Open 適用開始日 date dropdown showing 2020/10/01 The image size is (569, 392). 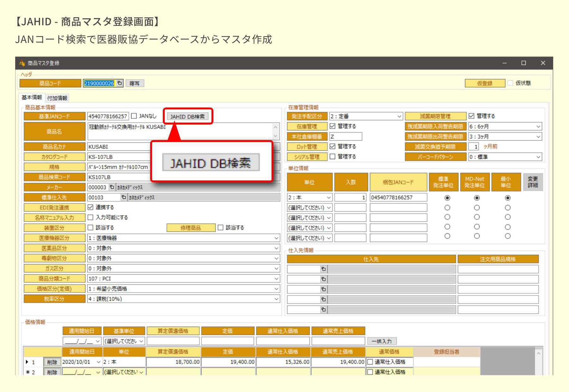(98, 362)
